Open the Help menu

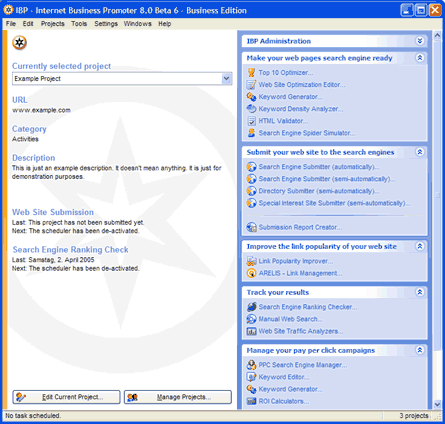pyautogui.click(x=165, y=24)
